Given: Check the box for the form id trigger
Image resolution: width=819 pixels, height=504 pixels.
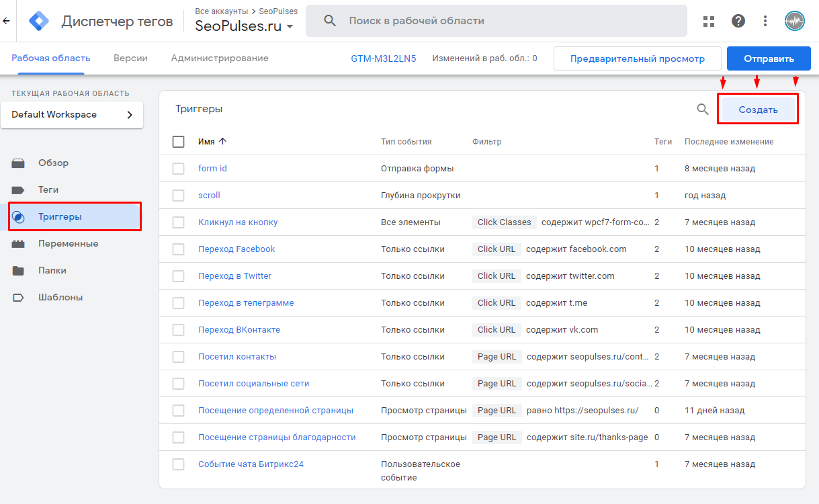Looking at the screenshot, I should point(178,169).
